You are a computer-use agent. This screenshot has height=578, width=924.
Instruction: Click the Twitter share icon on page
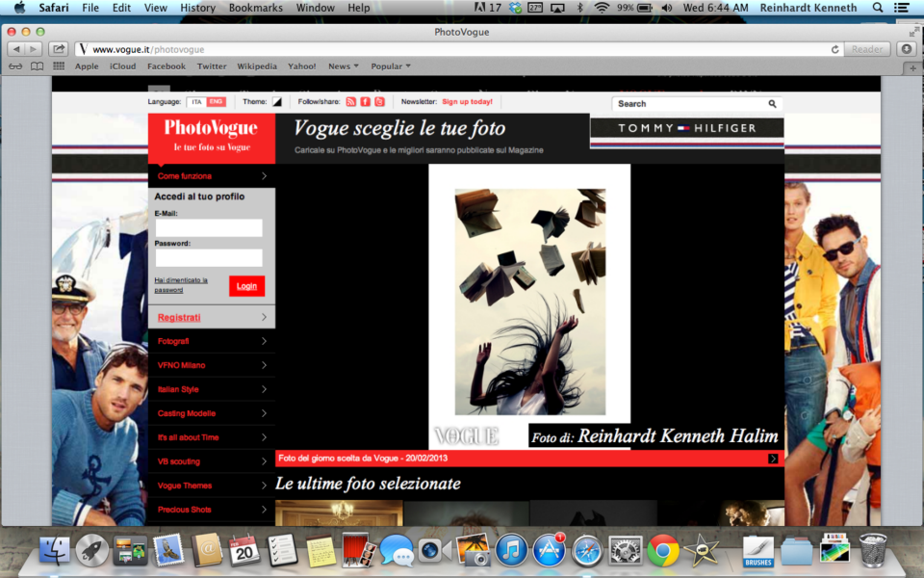pyautogui.click(x=379, y=101)
